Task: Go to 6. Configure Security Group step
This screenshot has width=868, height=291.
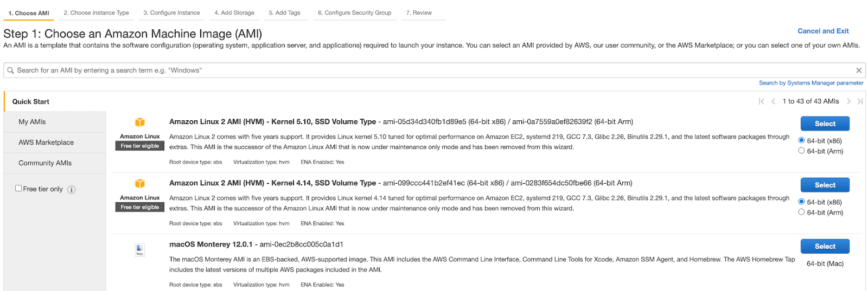Action: [355, 13]
